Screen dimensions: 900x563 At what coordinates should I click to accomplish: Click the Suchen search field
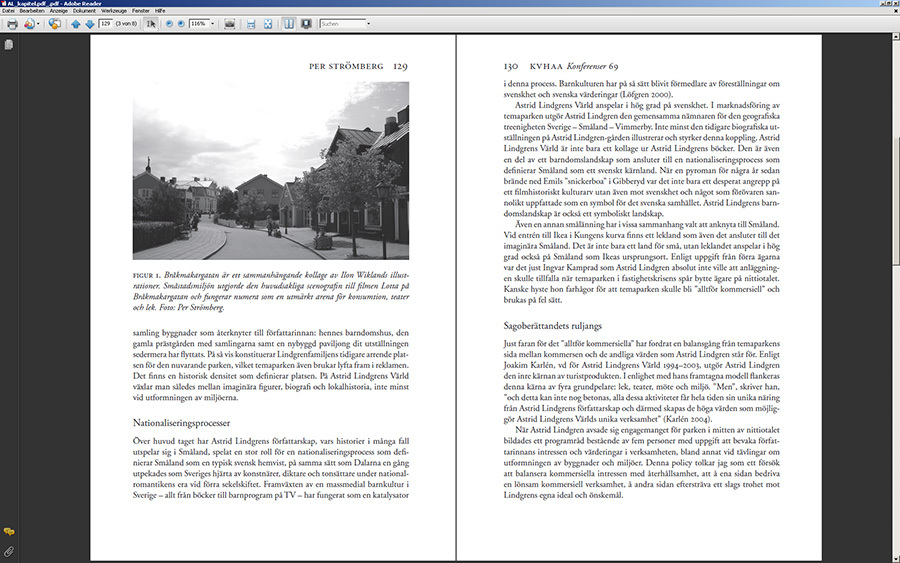pos(343,24)
